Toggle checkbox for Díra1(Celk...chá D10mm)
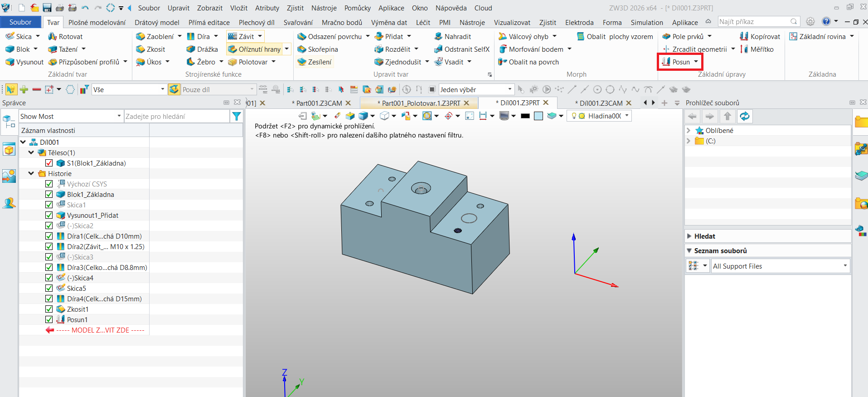Screen dimensions: 868x397 tap(49, 236)
